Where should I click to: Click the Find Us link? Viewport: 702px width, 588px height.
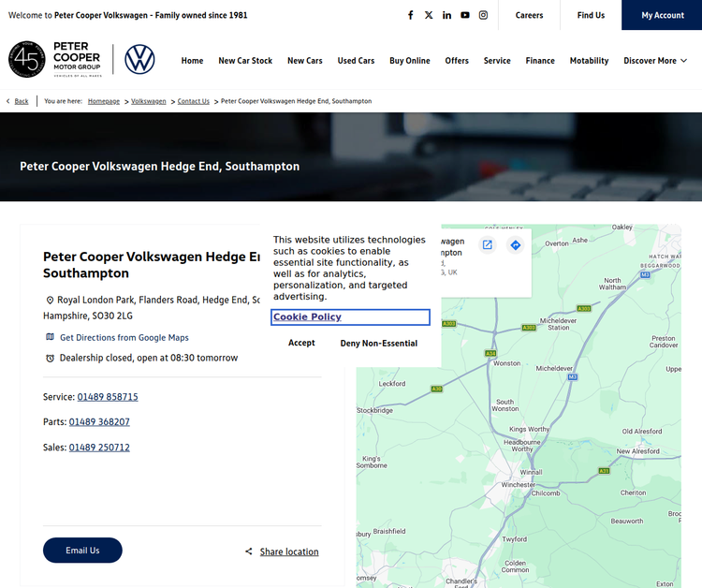(x=591, y=15)
